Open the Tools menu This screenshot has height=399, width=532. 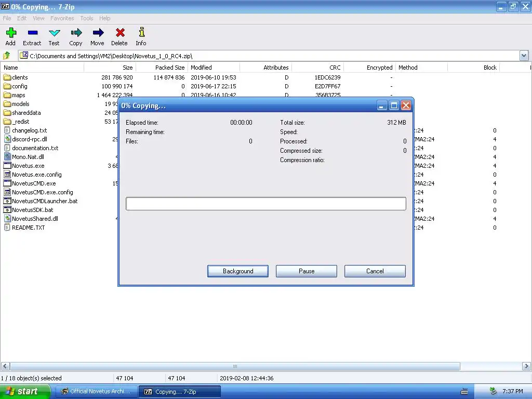click(87, 18)
